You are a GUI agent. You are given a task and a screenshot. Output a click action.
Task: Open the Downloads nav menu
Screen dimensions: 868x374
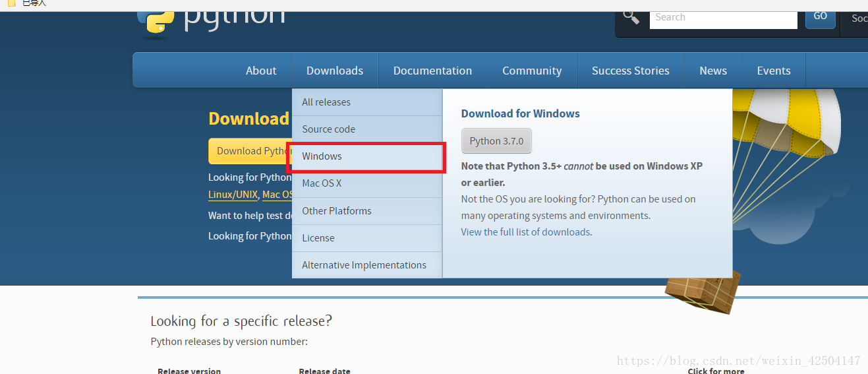pos(335,71)
